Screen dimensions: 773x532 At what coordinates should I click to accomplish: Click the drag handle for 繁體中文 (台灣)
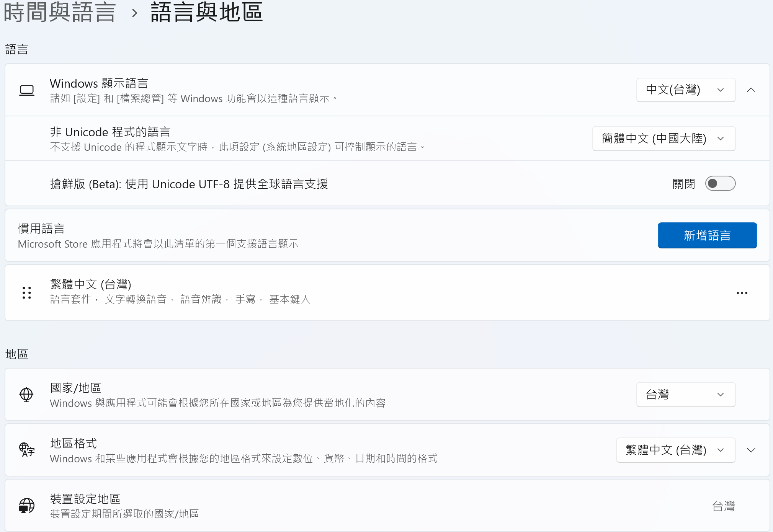point(27,293)
